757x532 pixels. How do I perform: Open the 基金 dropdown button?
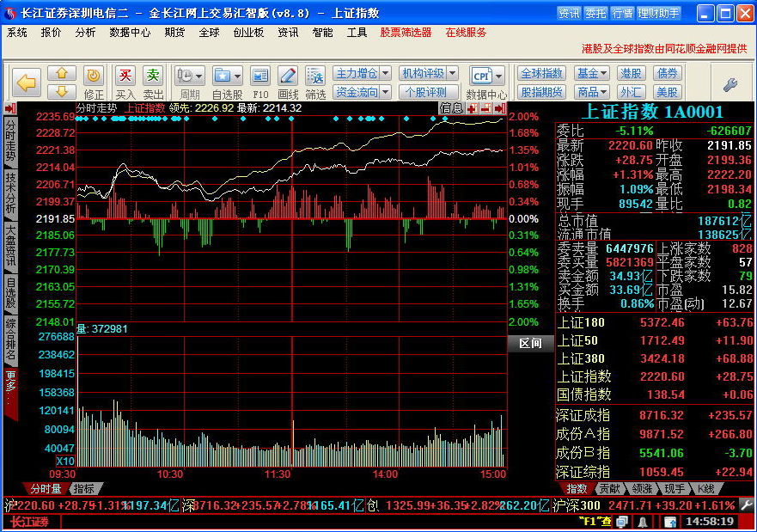[x=591, y=73]
